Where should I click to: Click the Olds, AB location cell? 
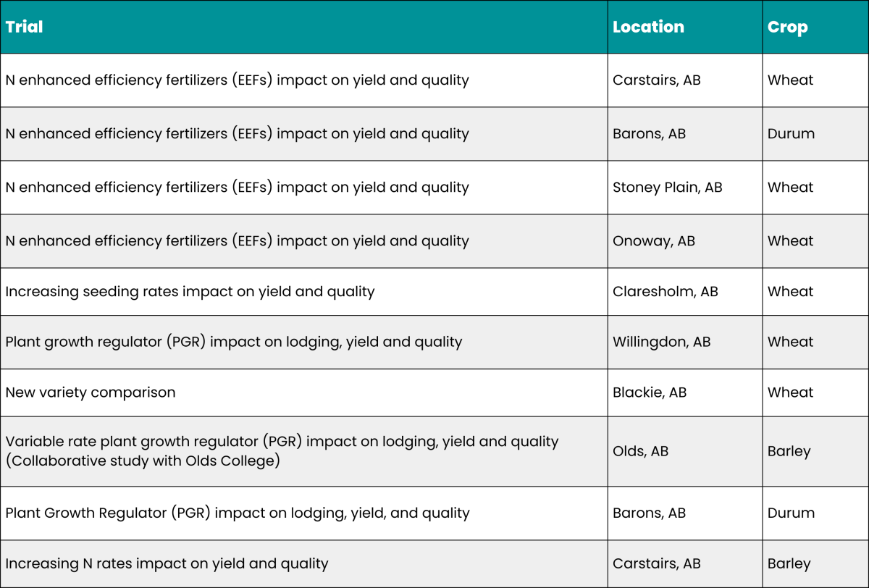point(685,451)
